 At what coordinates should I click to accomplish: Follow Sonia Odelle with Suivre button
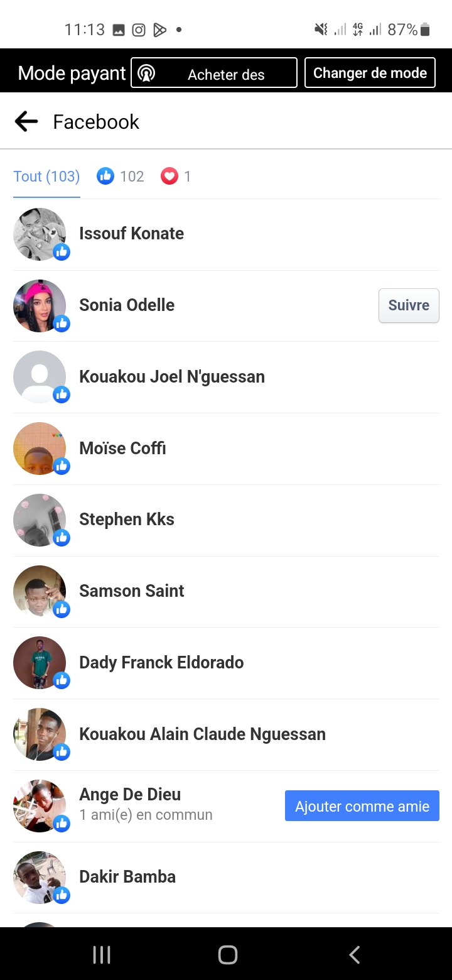point(409,305)
